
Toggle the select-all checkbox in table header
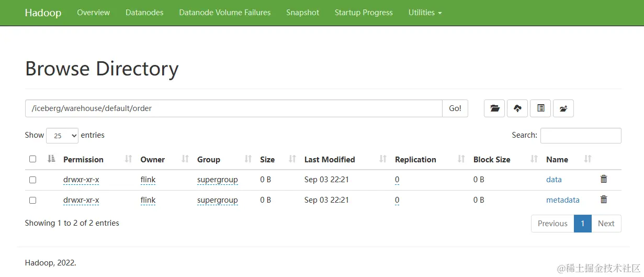32,159
